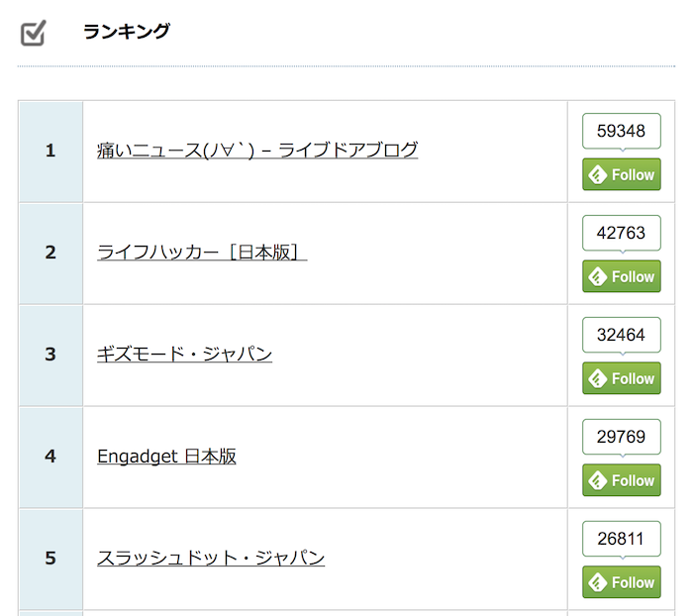Click Feedly icon in rank 1 Follow button

click(598, 174)
